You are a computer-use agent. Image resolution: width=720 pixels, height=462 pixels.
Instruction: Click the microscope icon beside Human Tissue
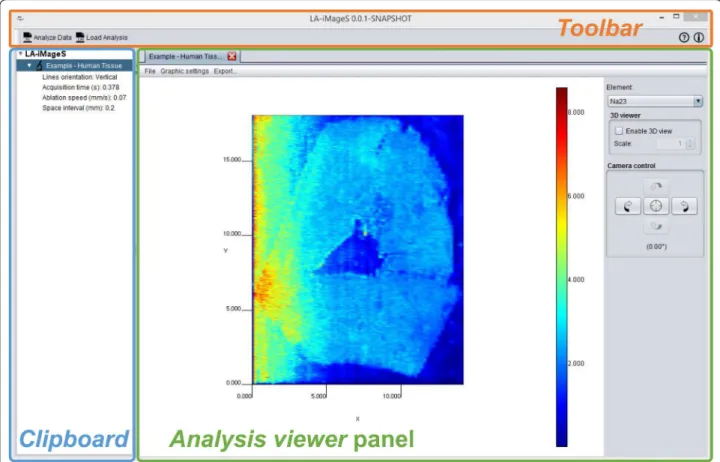39,66
